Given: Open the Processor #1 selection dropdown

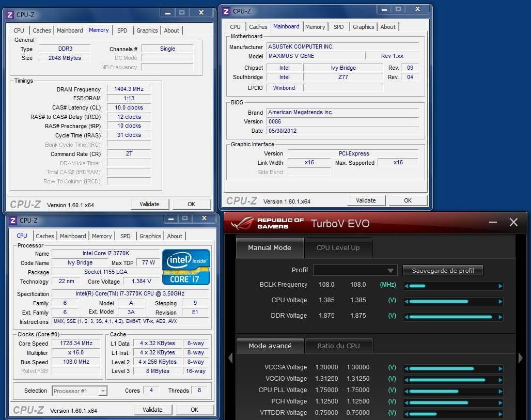Looking at the screenshot, I should [80, 391].
